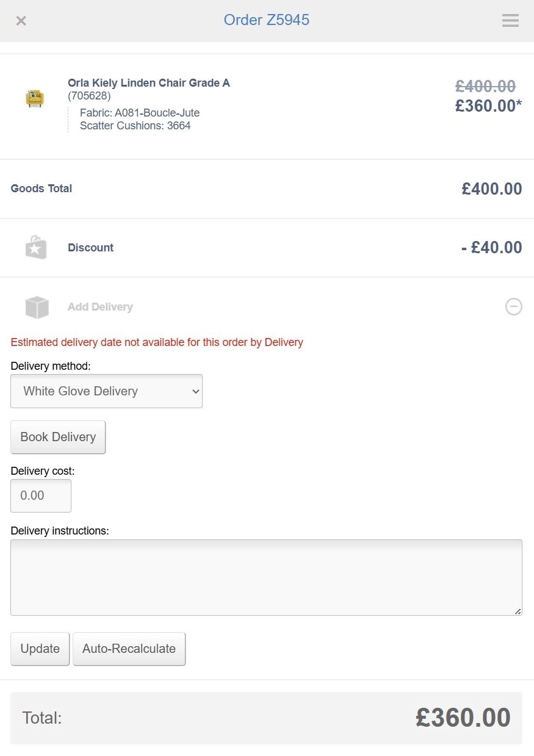This screenshot has height=756, width=534.
Task: Click the Orla Kiely Linden Chair name
Action: pyautogui.click(x=149, y=83)
